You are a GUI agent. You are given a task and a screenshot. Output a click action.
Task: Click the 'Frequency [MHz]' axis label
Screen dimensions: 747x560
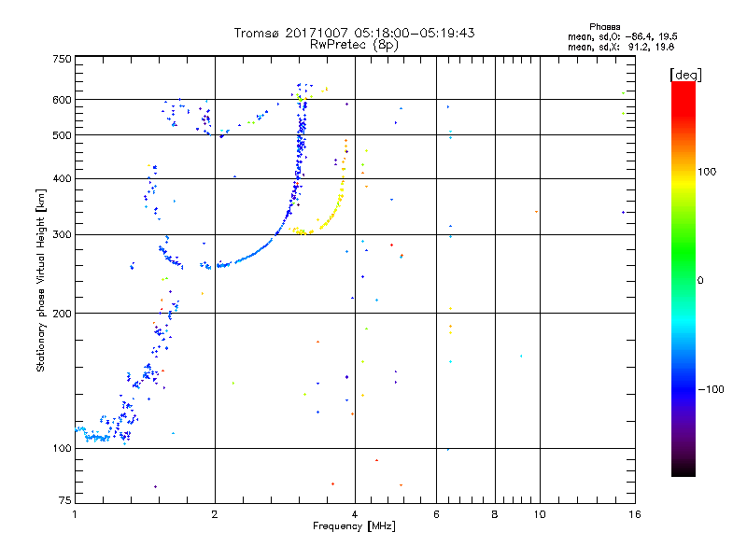[354, 526]
